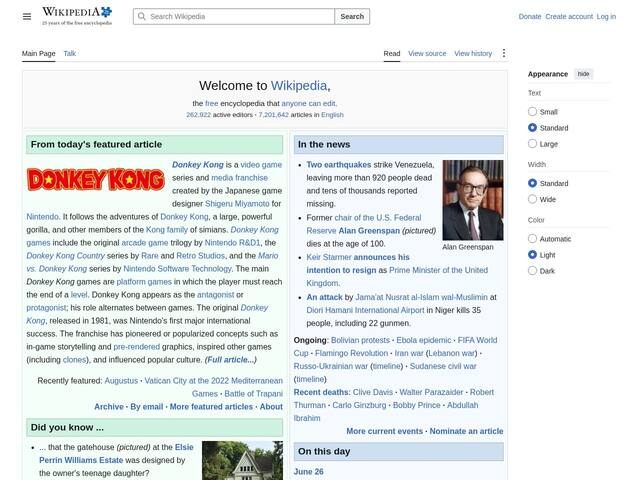Click the 'anyone can edit' link
The height and width of the screenshot is (480, 640).
[x=309, y=104]
